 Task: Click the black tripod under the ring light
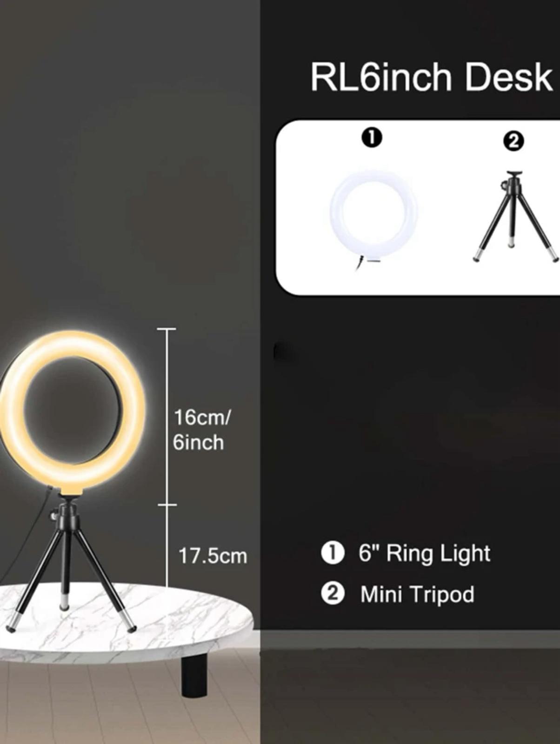coord(70,565)
